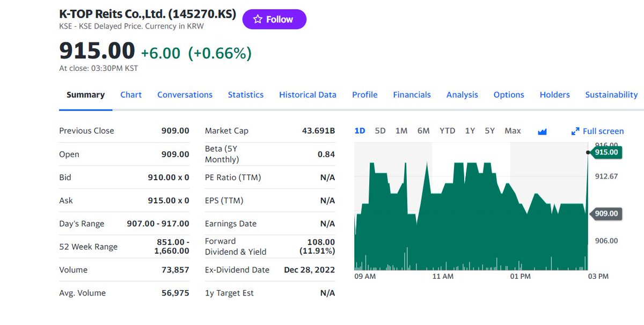View the Profile tab
Screen dimensions: 644x325
click(365, 95)
